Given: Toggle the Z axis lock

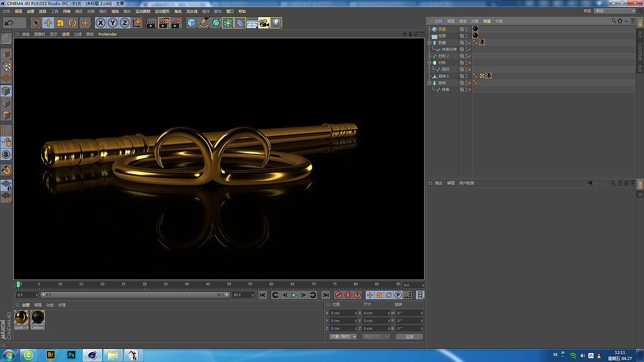Looking at the screenshot, I should (x=125, y=23).
